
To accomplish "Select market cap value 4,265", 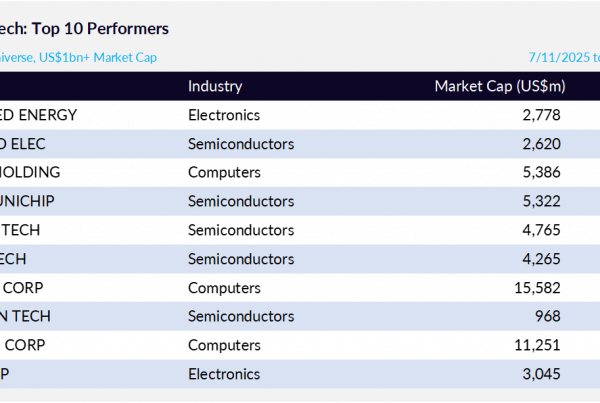I will click(541, 259).
